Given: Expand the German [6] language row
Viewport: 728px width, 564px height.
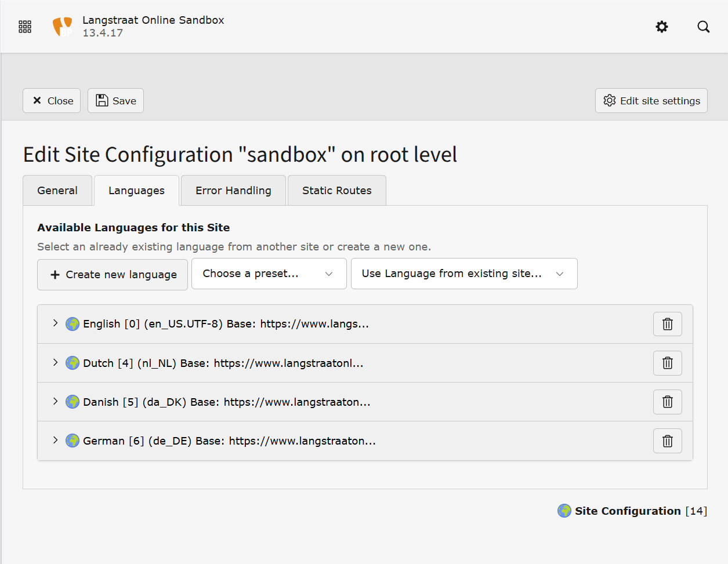Looking at the screenshot, I should [55, 441].
